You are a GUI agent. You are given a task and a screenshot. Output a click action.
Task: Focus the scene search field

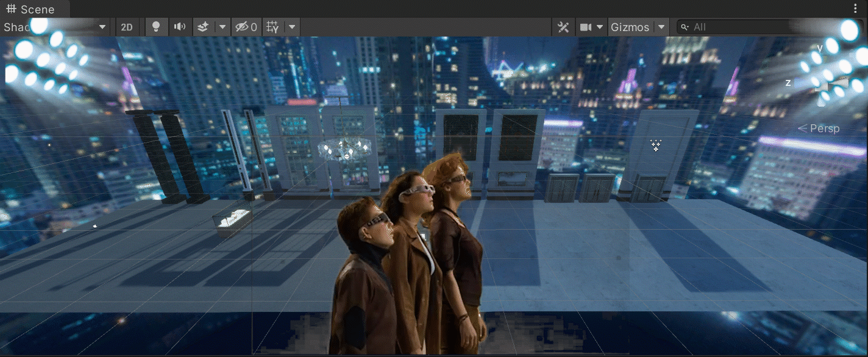point(769,27)
